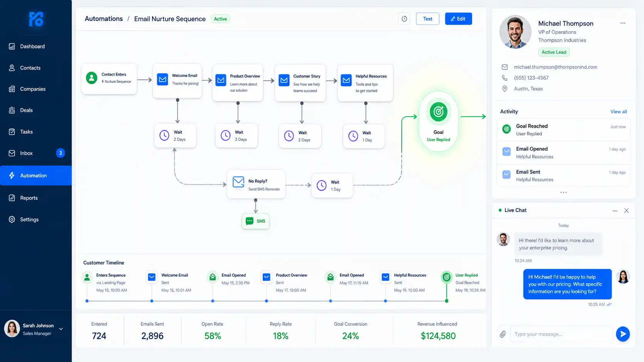Expand more activity with the three dots
Image resolution: width=644 pixels, height=362 pixels.
[x=563, y=192]
